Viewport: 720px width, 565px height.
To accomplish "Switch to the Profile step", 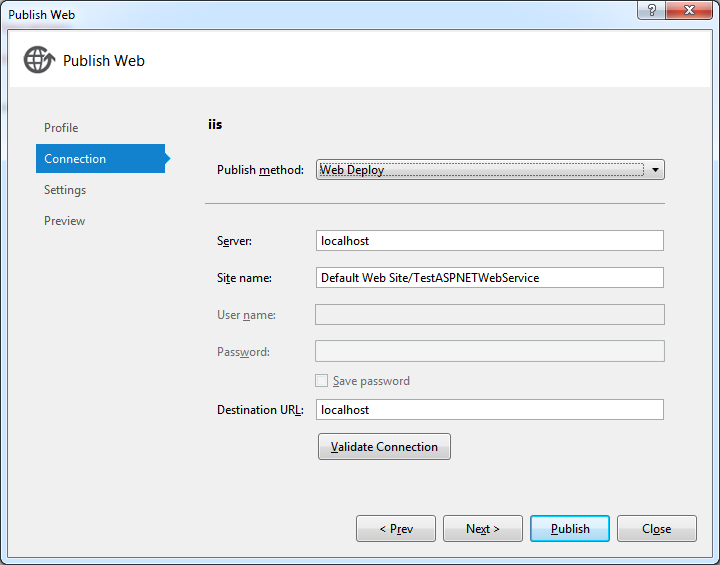I will (61, 128).
